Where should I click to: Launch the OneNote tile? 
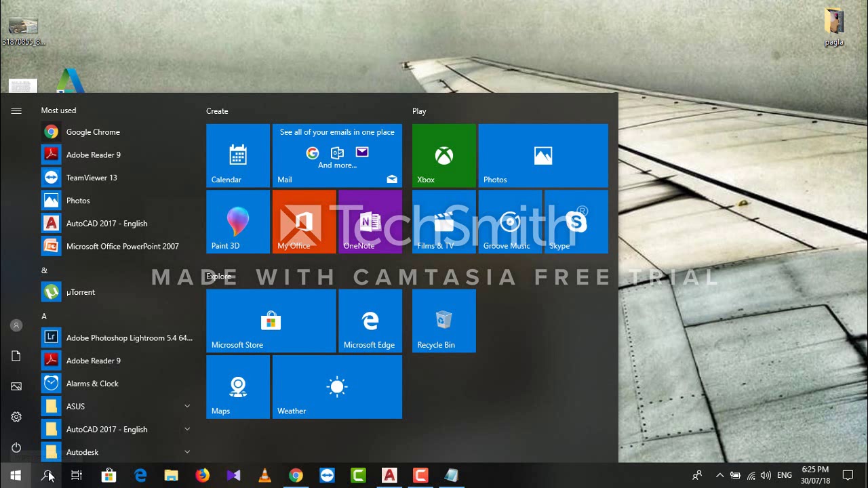(x=370, y=222)
